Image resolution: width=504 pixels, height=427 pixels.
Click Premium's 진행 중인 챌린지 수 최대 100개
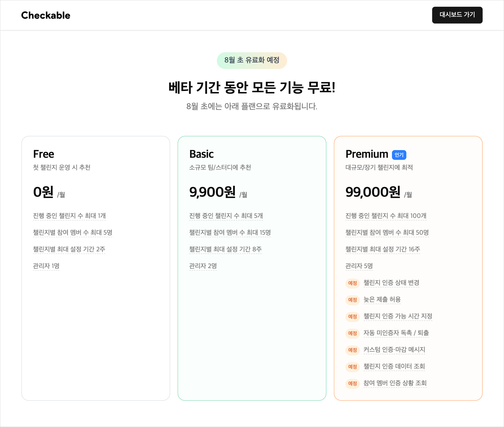pyautogui.click(x=386, y=216)
